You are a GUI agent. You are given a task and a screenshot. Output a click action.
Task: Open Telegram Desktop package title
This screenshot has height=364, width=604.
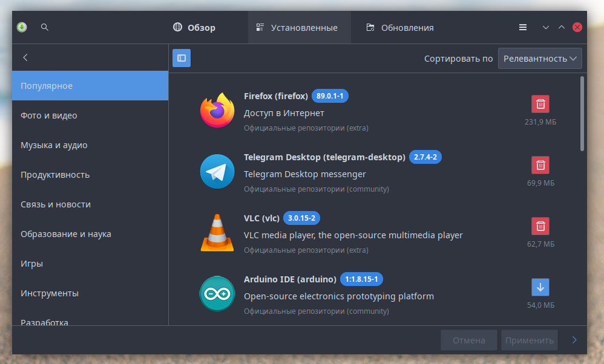(x=324, y=157)
